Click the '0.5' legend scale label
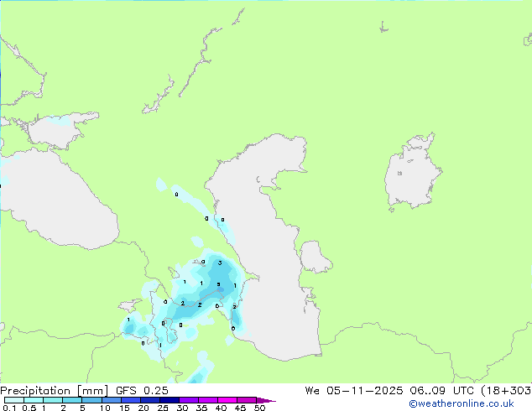This screenshot has width=532, height=411. (x=29, y=408)
